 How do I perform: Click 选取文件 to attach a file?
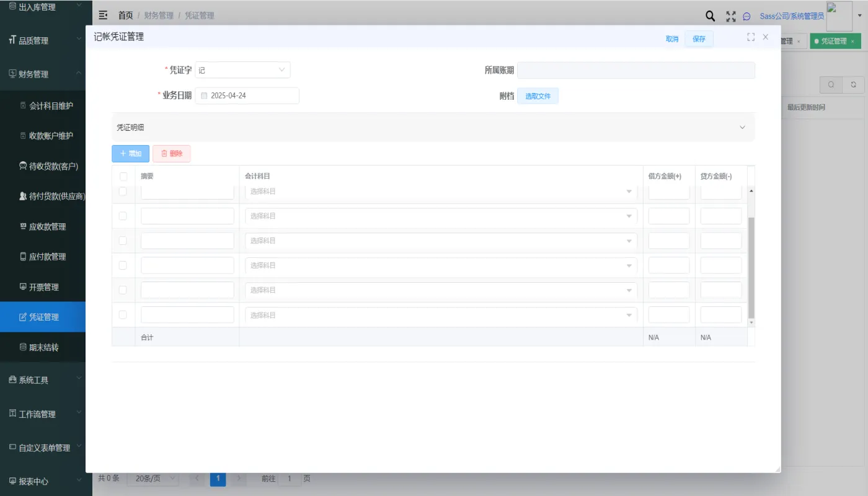click(538, 96)
